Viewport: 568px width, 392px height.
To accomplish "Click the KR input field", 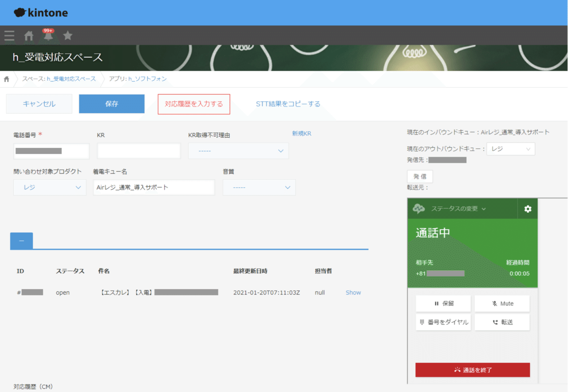I will point(139,151).
